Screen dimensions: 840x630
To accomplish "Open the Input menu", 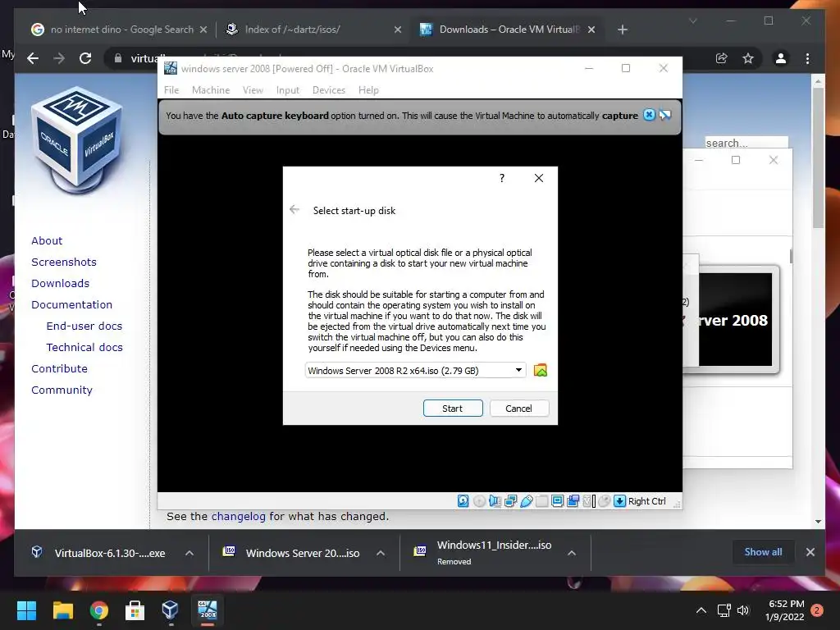I will click(x=288, y=90).
